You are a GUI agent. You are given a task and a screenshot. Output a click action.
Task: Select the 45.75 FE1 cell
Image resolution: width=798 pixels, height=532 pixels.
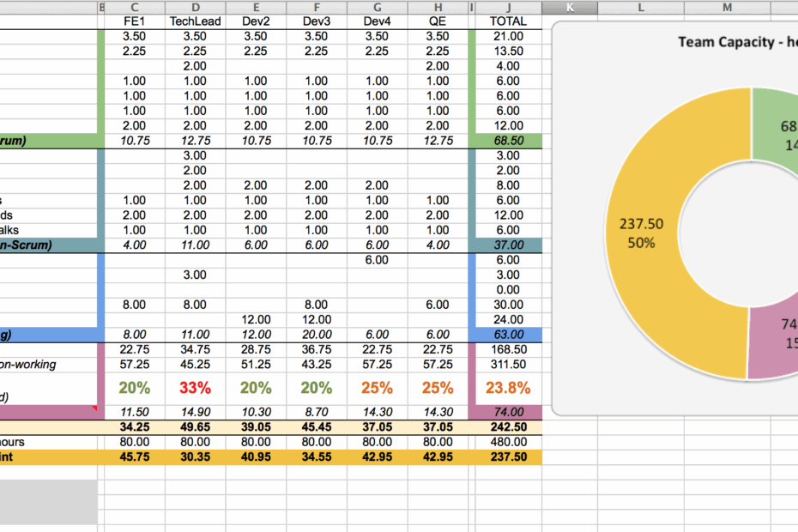click(135, 456)
